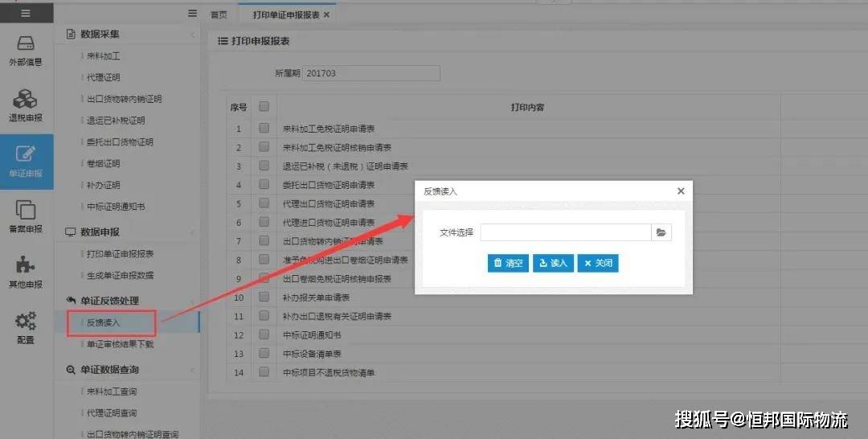Check the select-all header checkbox
The image size is (868, 439).
tap(264, 106)
